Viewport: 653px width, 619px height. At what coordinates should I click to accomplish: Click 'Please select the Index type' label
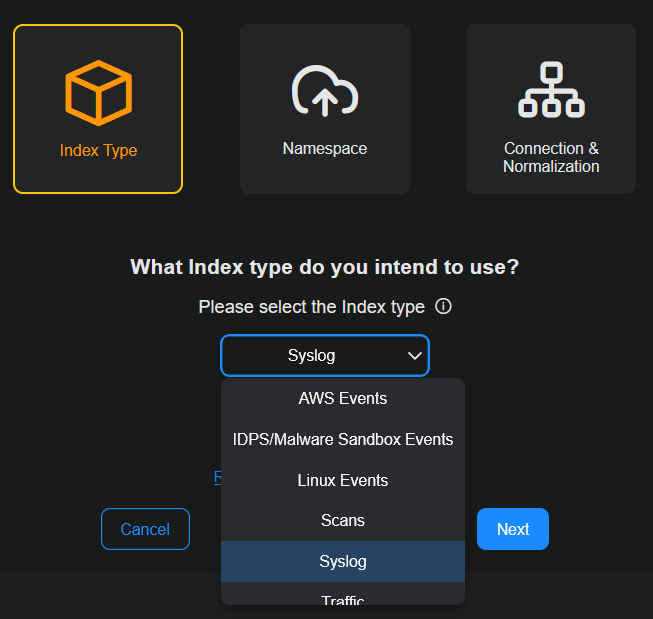311,307
